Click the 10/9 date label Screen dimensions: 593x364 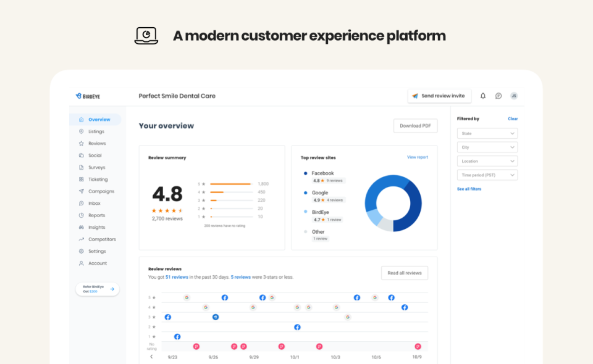pos(417,357)
